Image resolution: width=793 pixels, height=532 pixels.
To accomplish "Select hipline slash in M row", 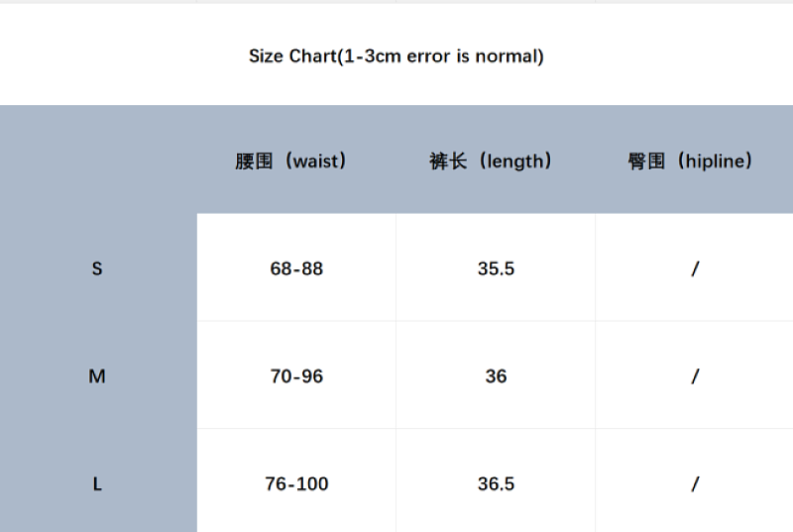I will [x=695, y=376].
